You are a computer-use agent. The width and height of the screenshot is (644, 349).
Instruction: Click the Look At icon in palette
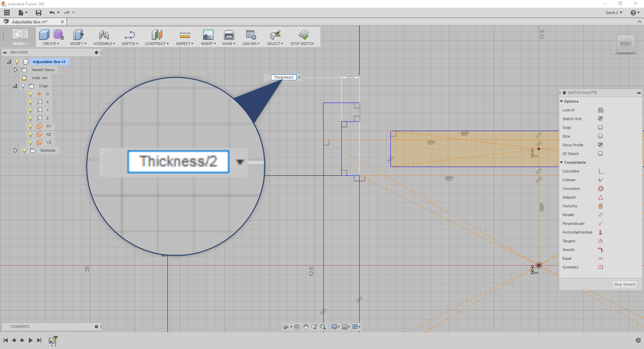coord(600,110)
